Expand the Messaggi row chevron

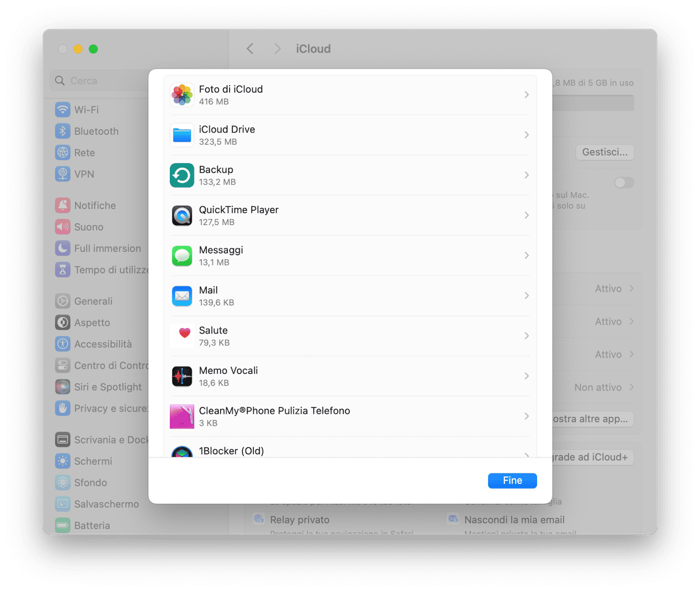pos(526,255)
